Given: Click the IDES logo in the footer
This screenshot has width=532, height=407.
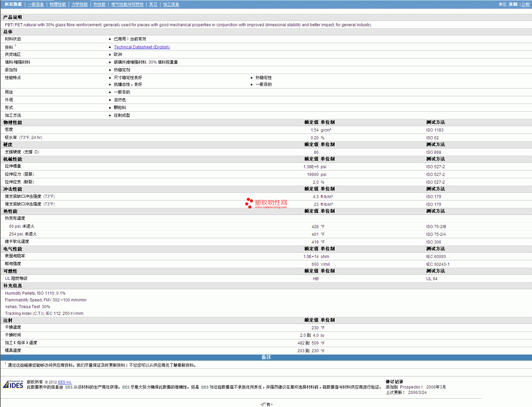Looking at the screenshot, I should (13, 384).
